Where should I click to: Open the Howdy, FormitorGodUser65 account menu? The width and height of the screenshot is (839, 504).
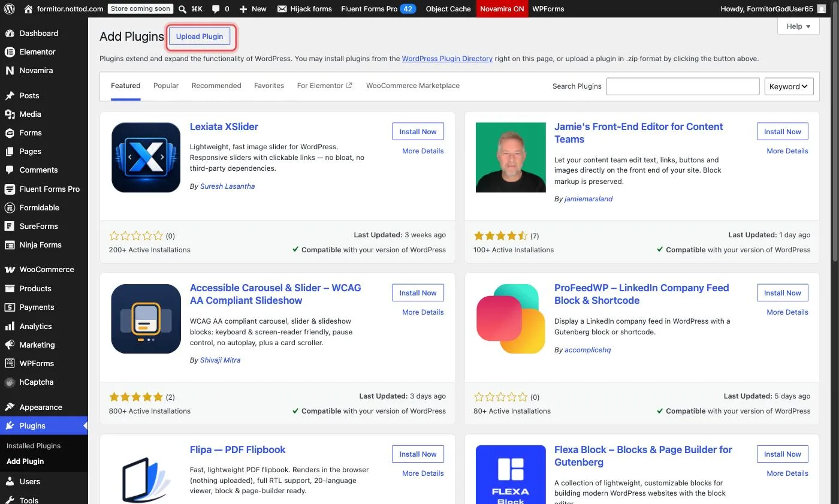coord(774,9)
